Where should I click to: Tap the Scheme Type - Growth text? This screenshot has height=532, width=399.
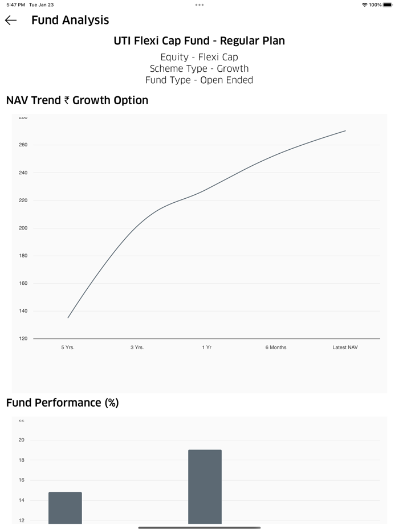click(x=199, y=68)
